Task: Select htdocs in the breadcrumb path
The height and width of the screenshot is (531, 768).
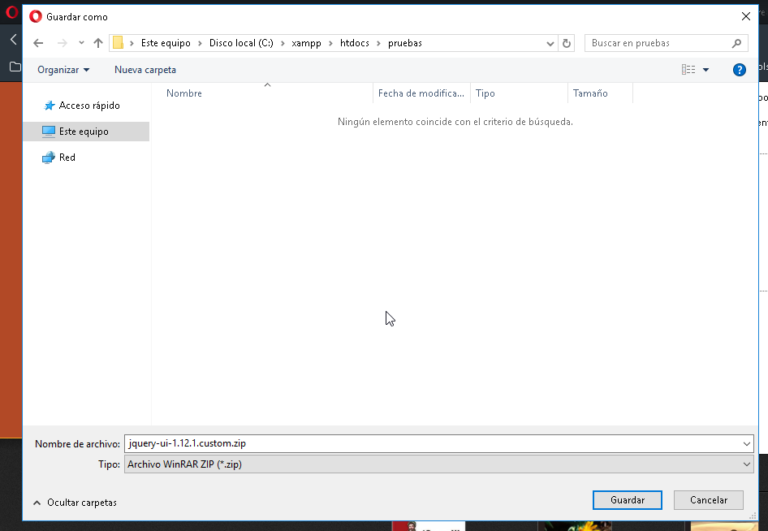Action: coord(354,43)
